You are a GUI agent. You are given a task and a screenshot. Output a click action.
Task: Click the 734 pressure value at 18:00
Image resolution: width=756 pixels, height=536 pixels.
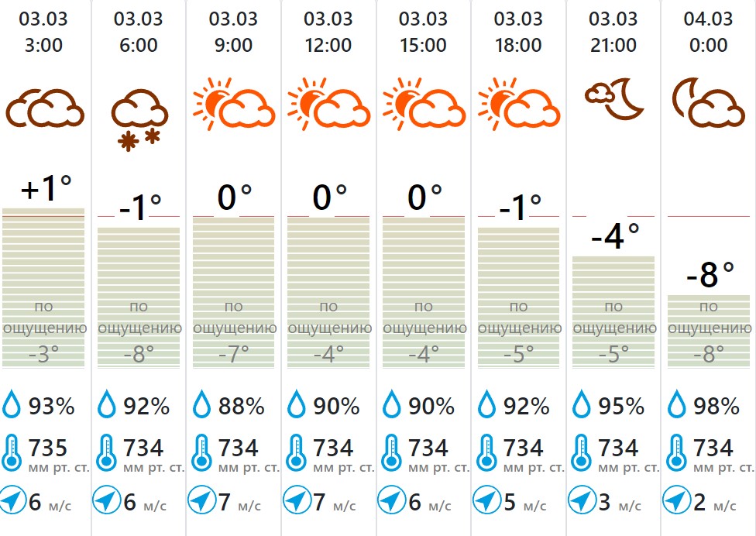pos(524,448)
